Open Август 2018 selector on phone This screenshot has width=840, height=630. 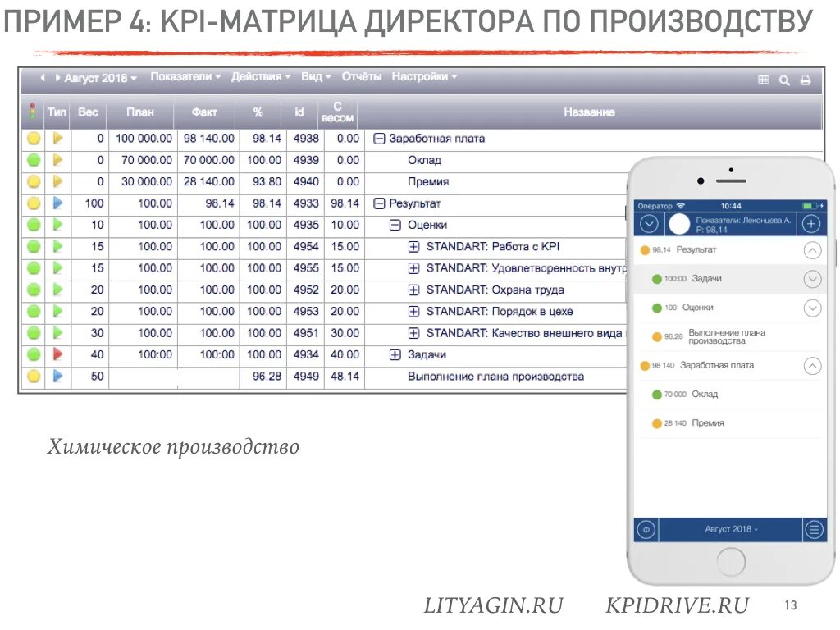click(731, 529)
